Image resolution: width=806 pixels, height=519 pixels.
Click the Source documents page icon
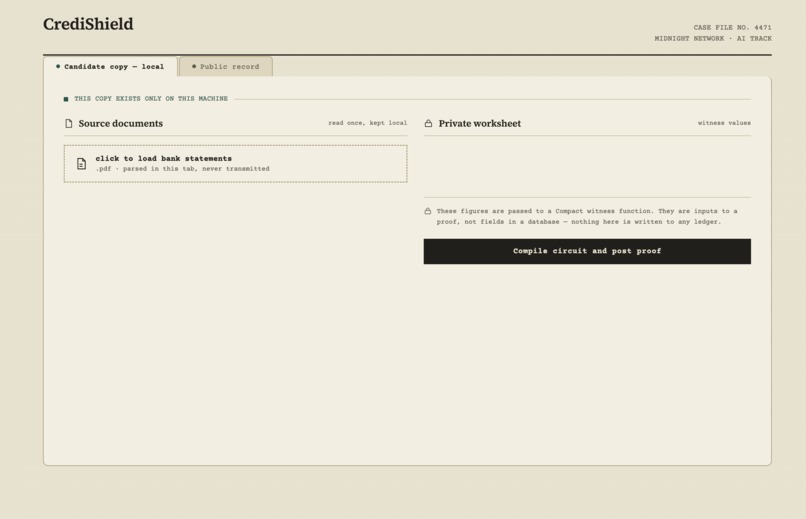69,123
